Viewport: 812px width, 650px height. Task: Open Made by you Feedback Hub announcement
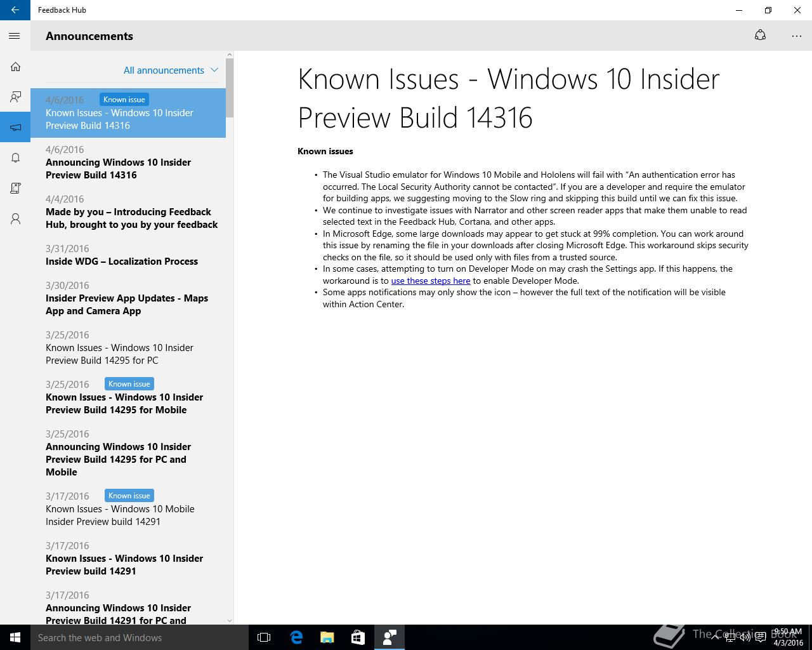tap(128, 211)
